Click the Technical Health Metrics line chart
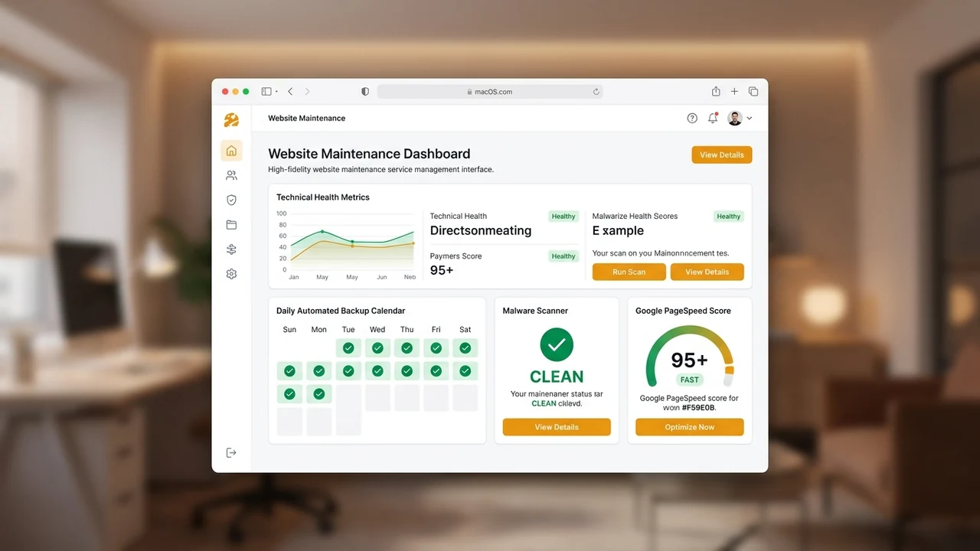The height and width of the screenshot is (551, 980). tap(346, 245)
